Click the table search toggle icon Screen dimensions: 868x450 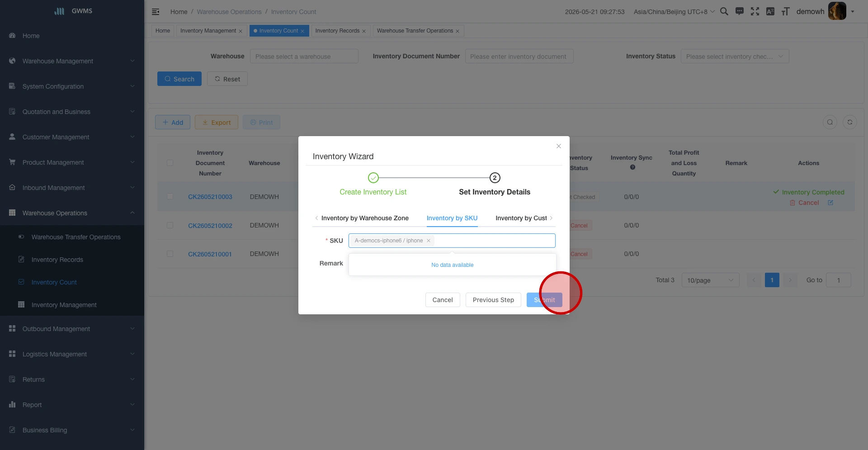point(830,122)
